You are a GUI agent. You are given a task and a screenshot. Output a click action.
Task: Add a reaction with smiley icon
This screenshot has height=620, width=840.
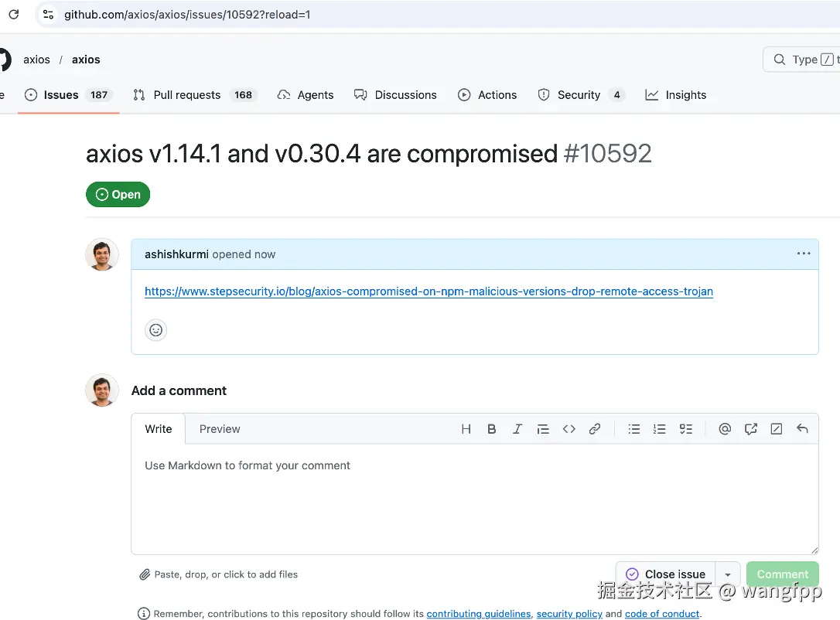click(x=156, y=330)
